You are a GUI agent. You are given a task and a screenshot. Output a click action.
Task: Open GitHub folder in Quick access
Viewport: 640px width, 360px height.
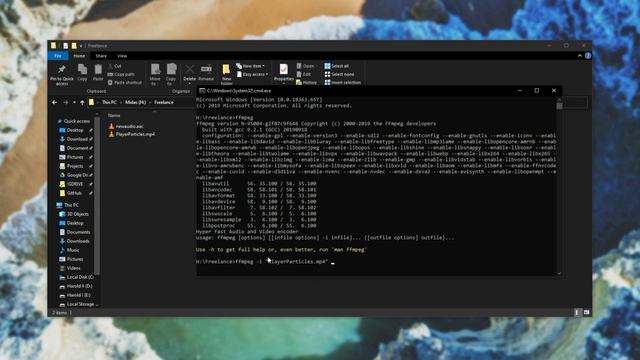coord(74,193)
